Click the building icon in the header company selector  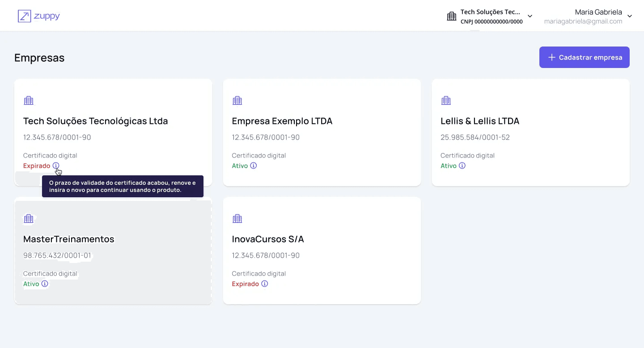point(452,17)
